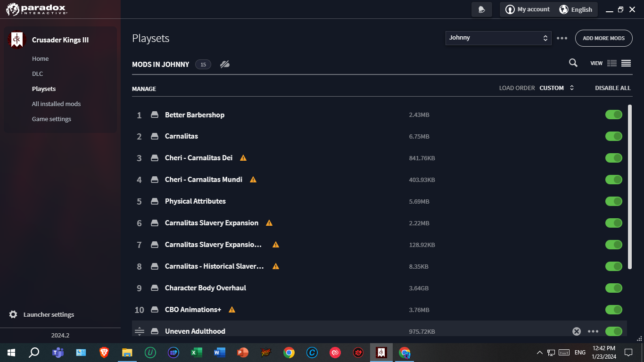Click the hide-missing-mods icon beside mod count
The image size is (644, 362).
pyautogui.click(x=225, y=64)
